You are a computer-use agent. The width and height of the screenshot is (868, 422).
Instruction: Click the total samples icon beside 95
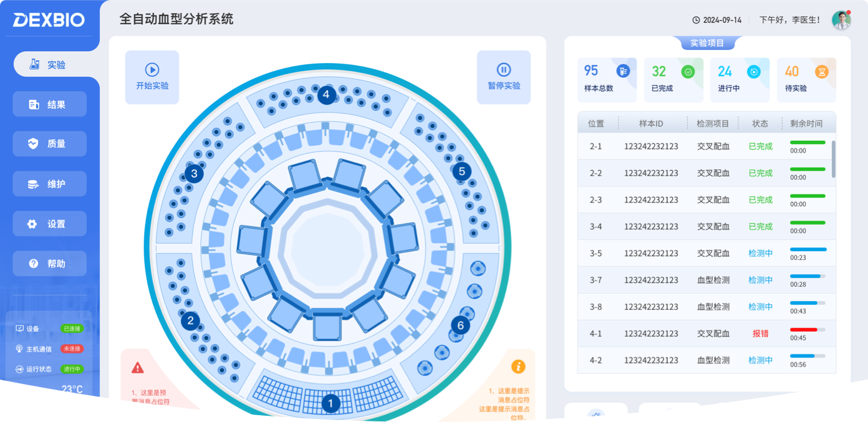[x=623, y=71]
